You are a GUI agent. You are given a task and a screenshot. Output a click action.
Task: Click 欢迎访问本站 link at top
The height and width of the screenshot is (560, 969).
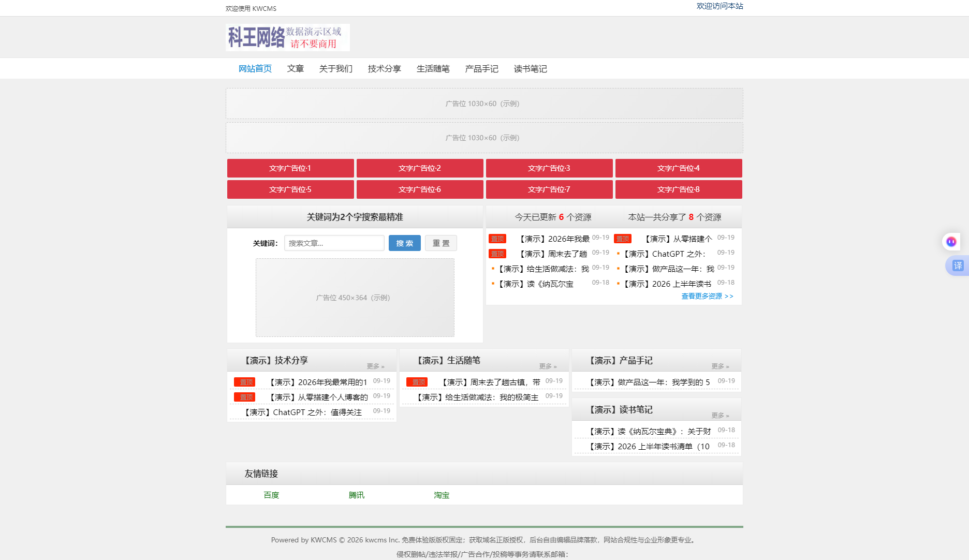point(720,6)
